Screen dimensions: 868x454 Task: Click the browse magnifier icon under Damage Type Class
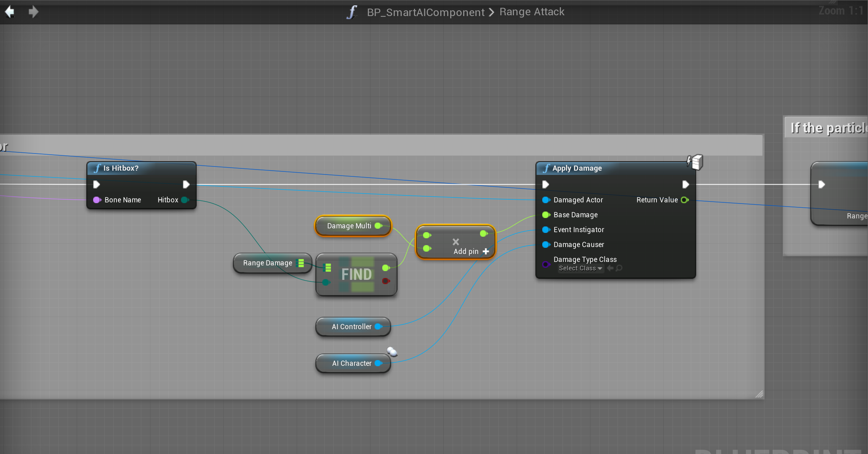pyautogui.click(x=619, y=268)
